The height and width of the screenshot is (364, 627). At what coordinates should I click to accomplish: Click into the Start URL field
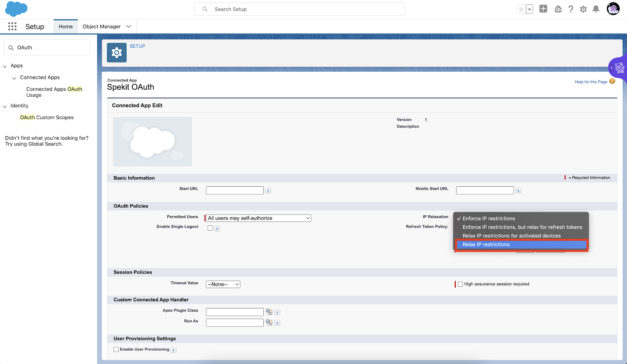point(235,190)
